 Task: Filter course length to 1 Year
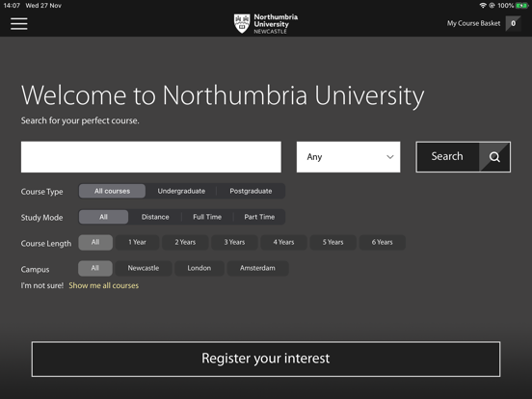click(x=137, y=242)
